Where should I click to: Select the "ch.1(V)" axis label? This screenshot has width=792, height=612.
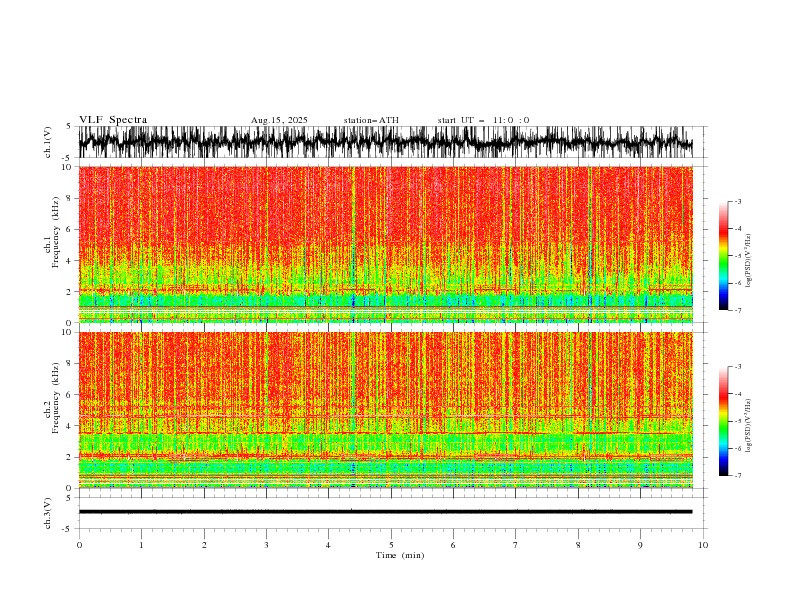click(x=48, y=142)
